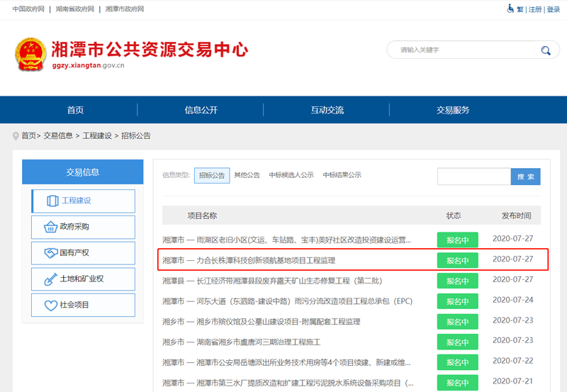Click the accessibility wheelchair icon
Screen dimensions: 567x392
tap(510, 9)
